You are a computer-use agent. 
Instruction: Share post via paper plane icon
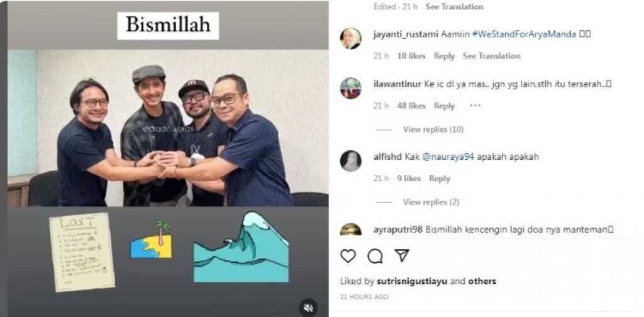[402, 255]
